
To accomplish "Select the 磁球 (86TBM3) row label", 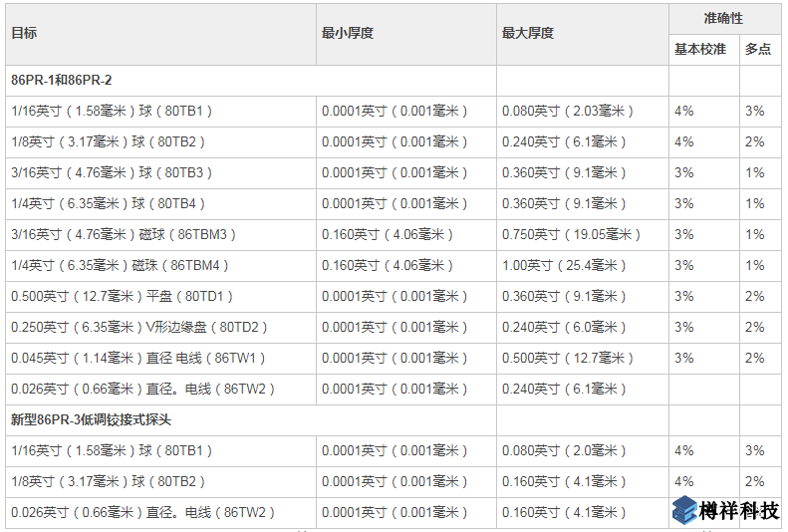I will coord(124,234).
